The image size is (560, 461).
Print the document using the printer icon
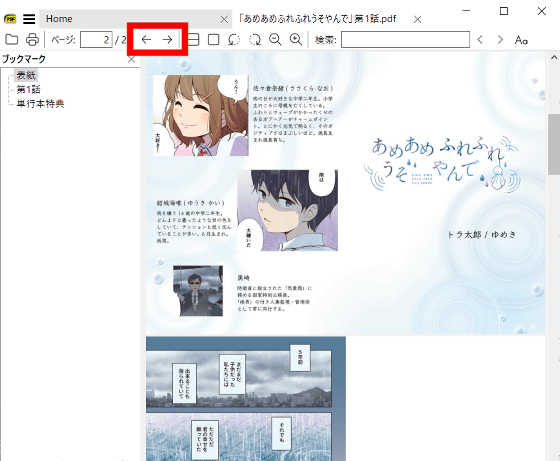(x=32, y=39)
